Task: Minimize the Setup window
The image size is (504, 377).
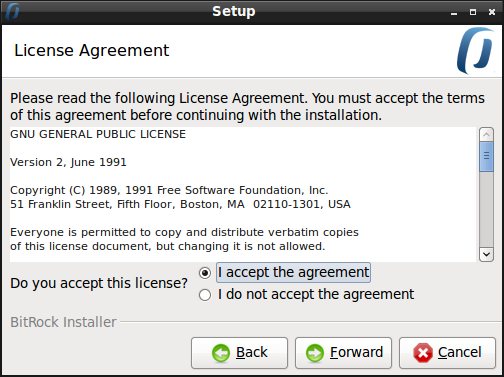Action: [454, 13]
